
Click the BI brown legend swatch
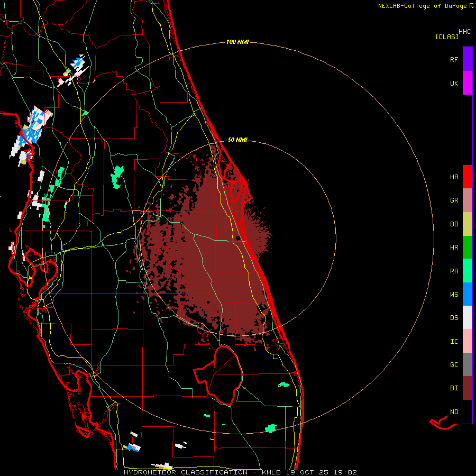pos(467,388)
